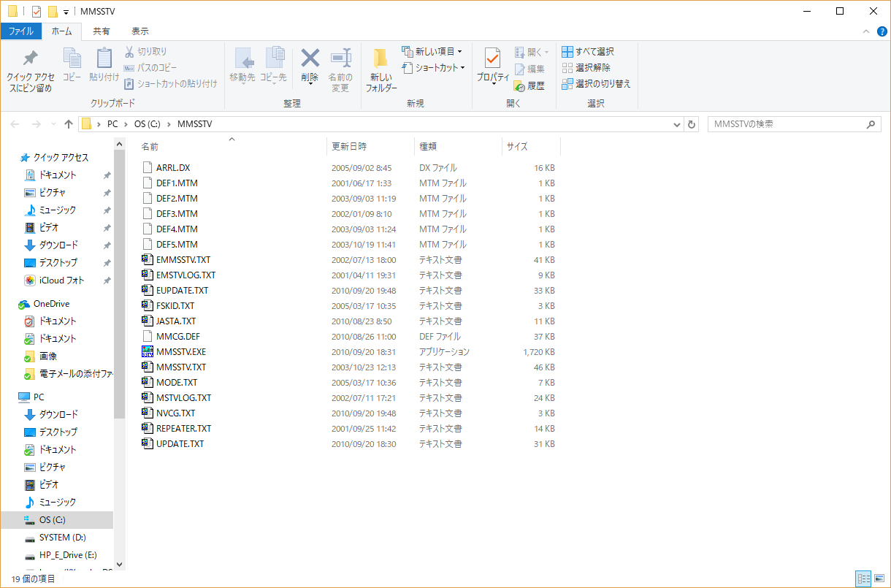Select the ARRL.DX file

coord(173,167)
